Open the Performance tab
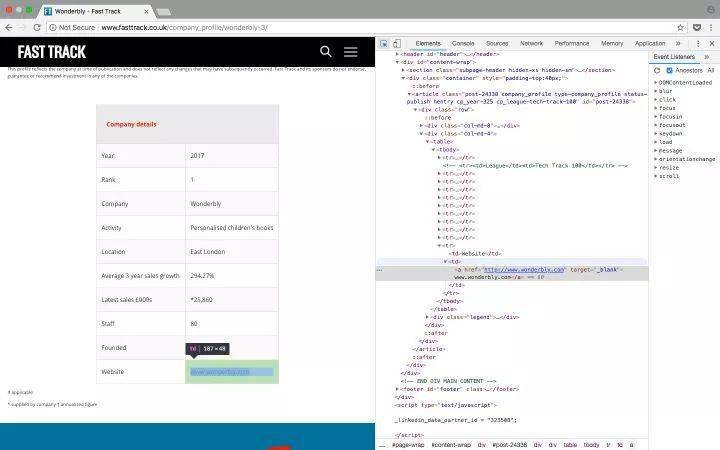Viewport: 720px width, 450px height. pyautogui.click(x=572, y=44)
